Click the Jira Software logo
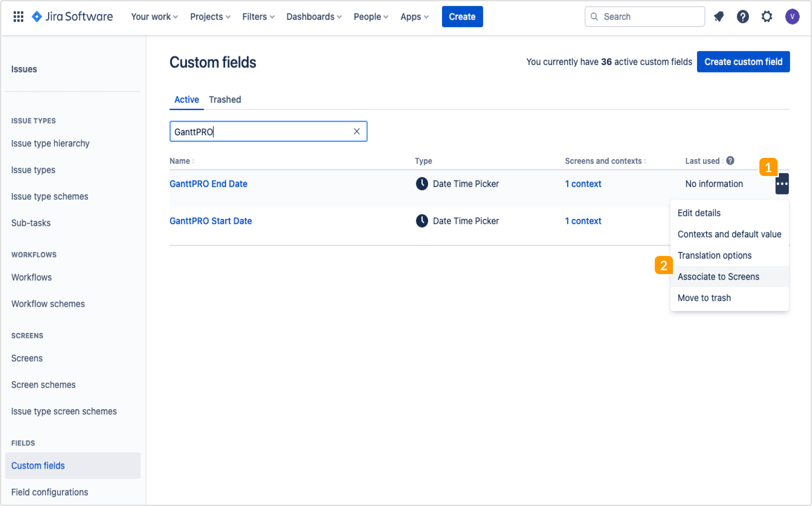This screenshot has height=506, width=812. click(x=72, y=16)
